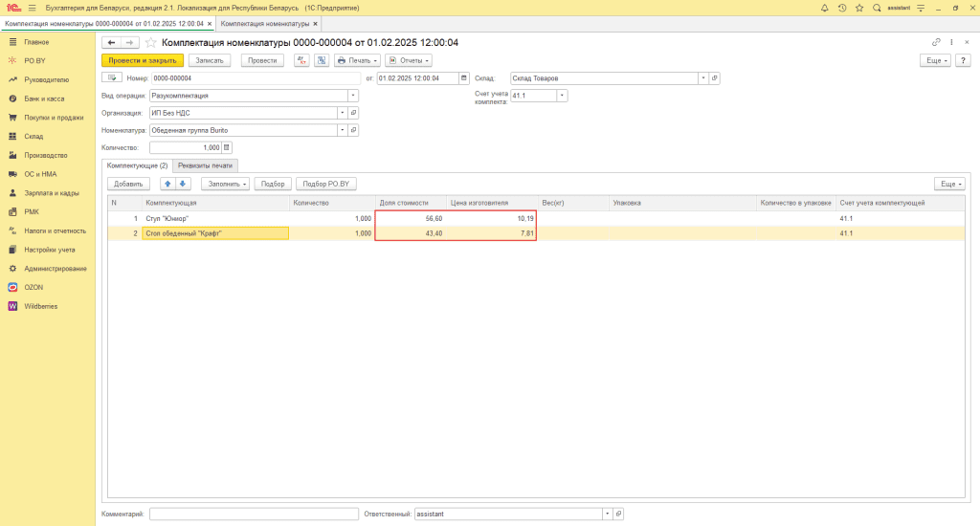Move row down with blue arrow
Viewport: 980px width, 526px height.
tap(183, 184)
